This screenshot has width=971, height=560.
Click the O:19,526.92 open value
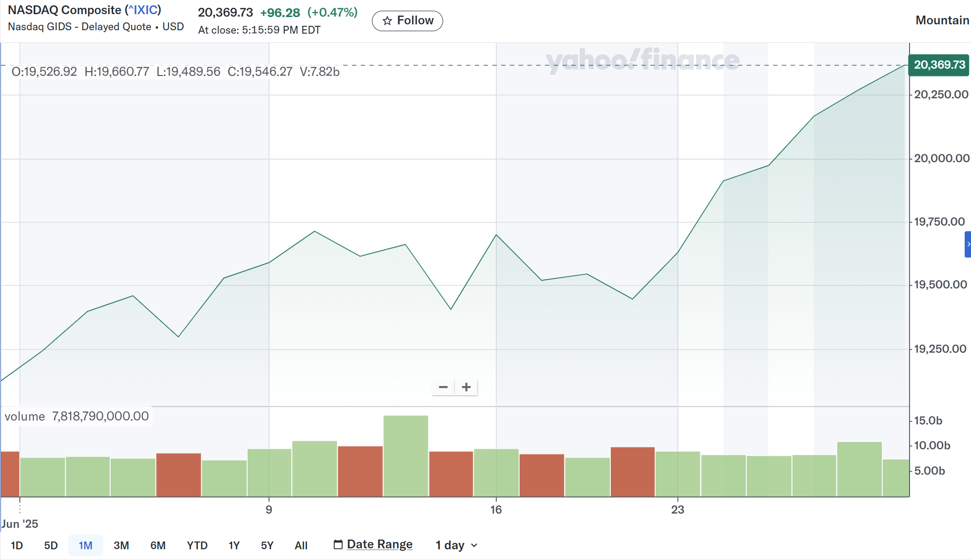tap(44, 72)
